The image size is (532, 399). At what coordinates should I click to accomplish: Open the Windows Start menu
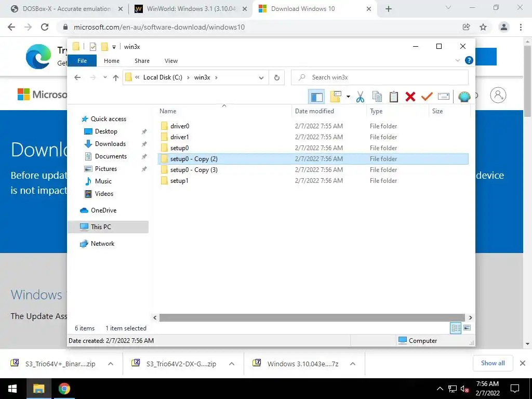pos(12,389)
